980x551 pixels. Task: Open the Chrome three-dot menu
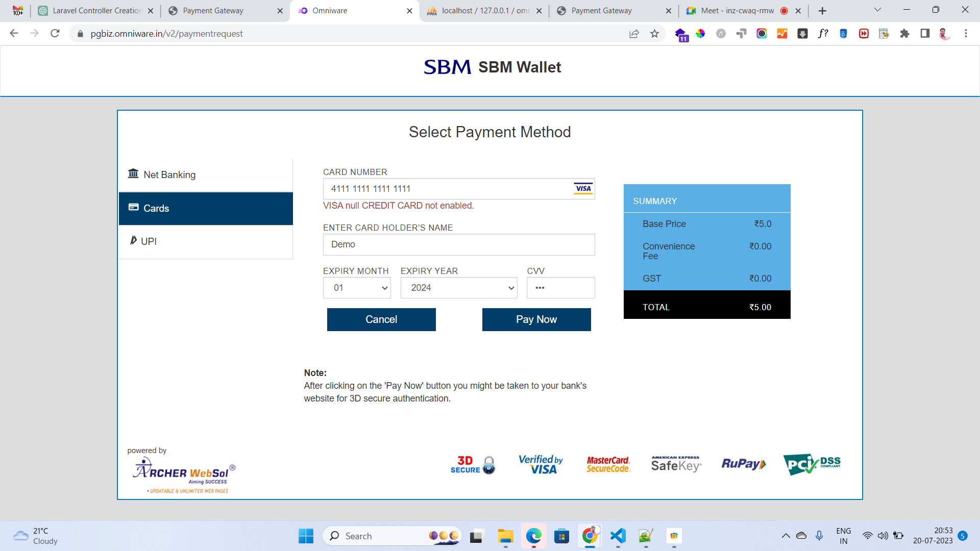966,34
